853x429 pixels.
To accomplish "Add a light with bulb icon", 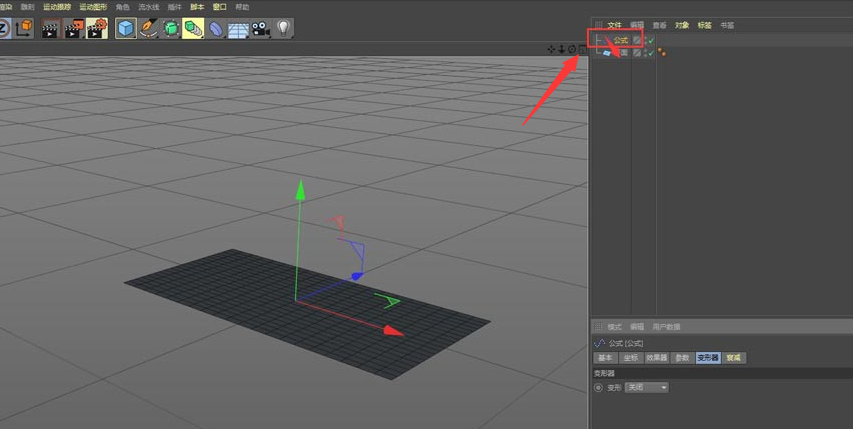I will click(x=283, y=28).
